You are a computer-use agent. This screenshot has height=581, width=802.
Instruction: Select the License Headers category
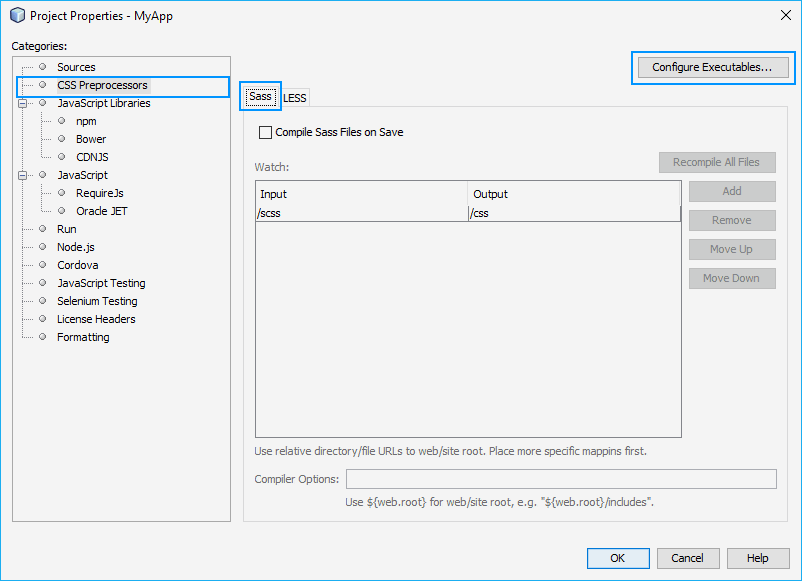pos(96,319)
